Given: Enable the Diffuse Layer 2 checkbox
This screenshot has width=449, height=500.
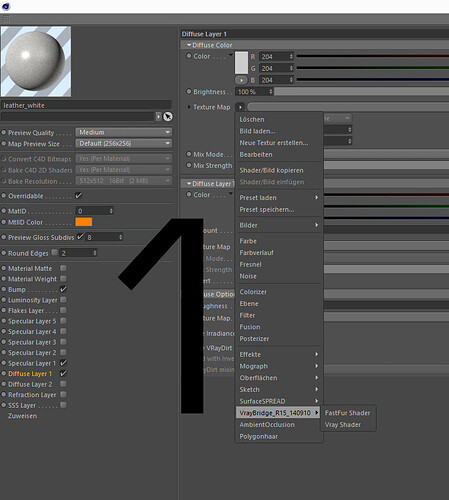Looking at the screenshot, I should [x=63, y=384].
